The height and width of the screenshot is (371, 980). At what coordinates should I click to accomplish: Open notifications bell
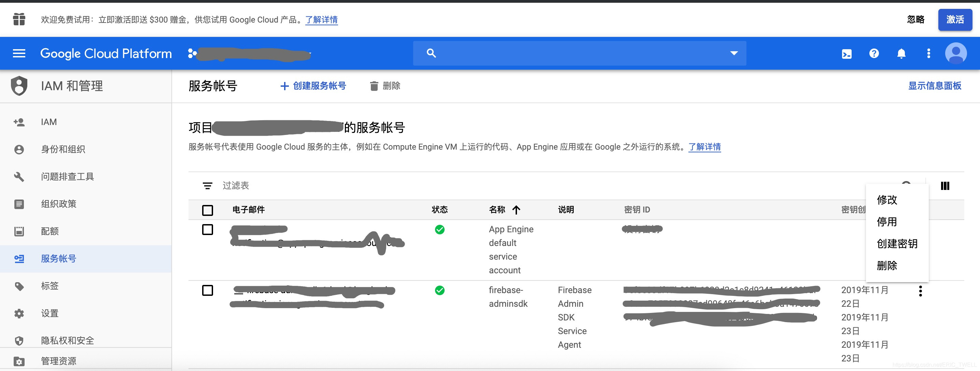[x=901, y=53]
